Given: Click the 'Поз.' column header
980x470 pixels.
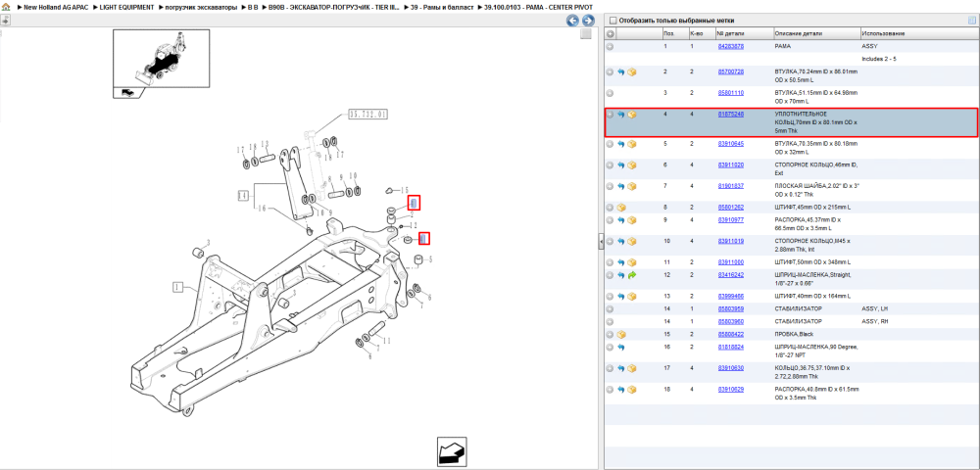Looking at the screenshot, I should pyautogui.click(x=674, y=33).
